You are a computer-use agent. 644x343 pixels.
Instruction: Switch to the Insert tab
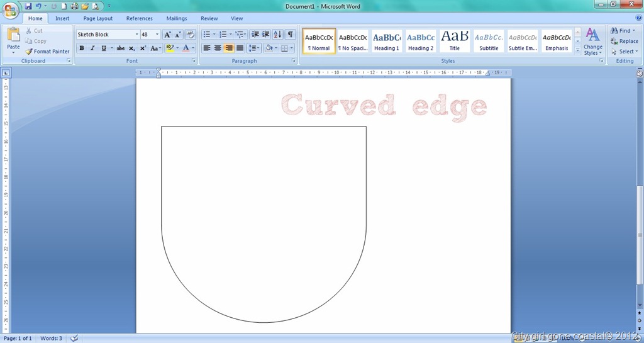coord(62,18)
